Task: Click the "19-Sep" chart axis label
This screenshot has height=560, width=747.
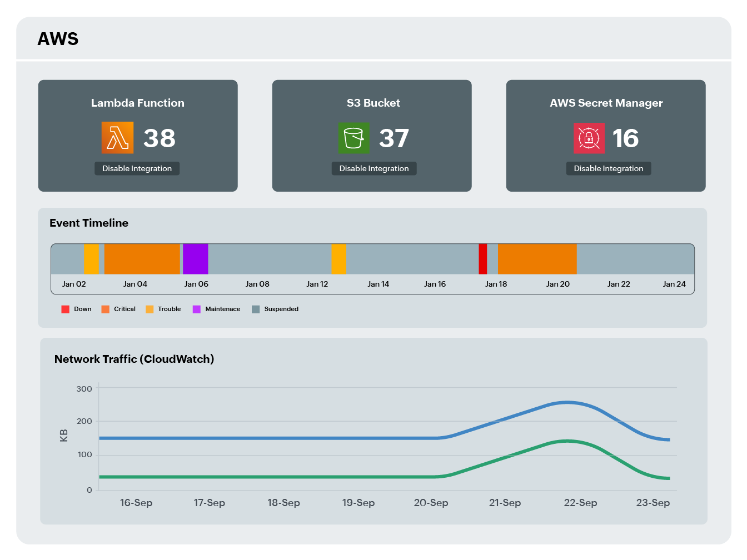Action: 358,503
